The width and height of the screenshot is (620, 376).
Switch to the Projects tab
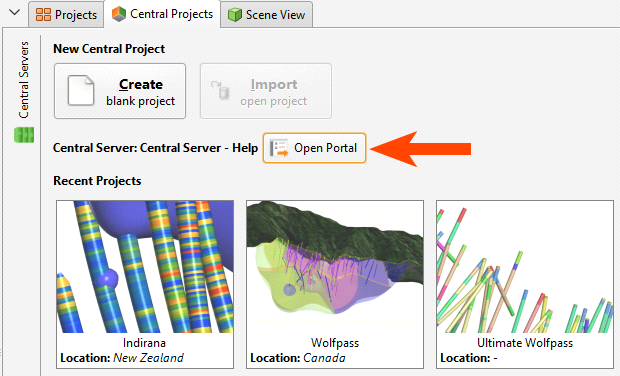tap(66, 15)
